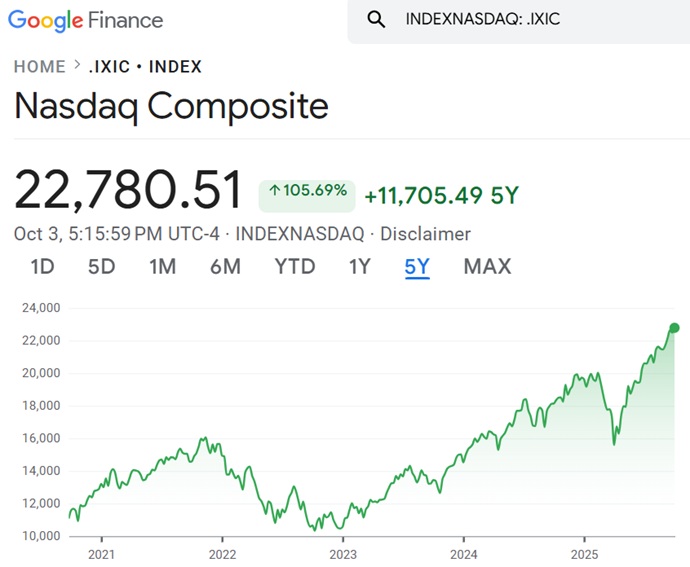Image resolution: width=690 pixels, height=567 pixels.
Task: Click the Google Finance logo
Action: 88,20
